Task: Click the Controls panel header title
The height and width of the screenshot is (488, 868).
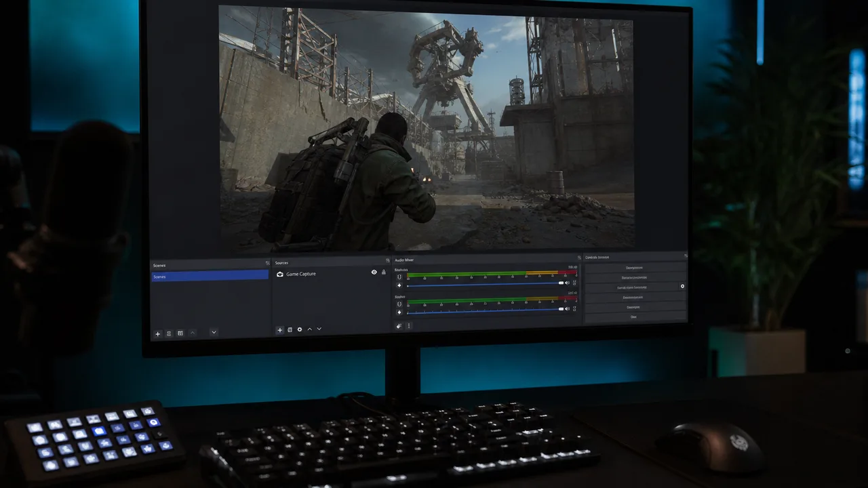Action: 597,258
